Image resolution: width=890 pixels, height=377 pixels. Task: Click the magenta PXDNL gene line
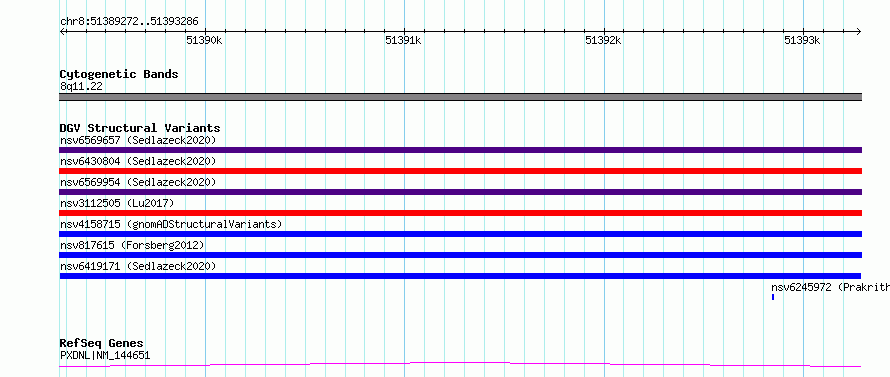click(x=461, y=364)
